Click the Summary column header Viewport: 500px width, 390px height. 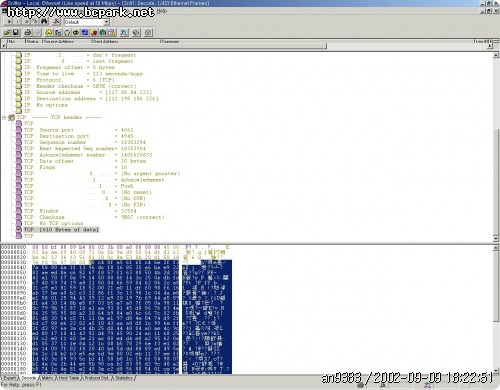click(x=317, y=41)
